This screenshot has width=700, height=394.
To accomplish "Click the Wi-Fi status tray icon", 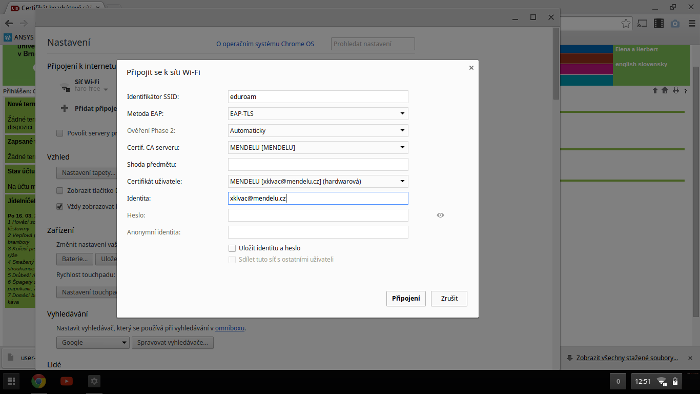I will pyautogui.click(x=662, y=382).
